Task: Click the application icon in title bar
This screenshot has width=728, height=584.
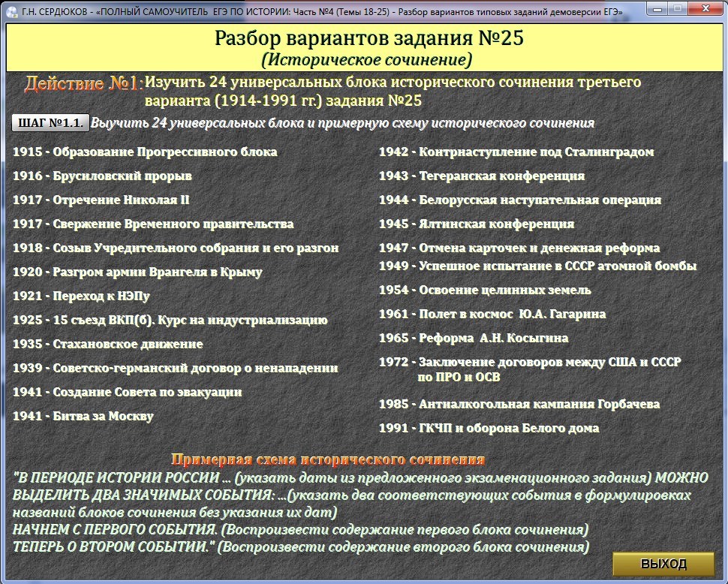Action: tap(11, 11)
